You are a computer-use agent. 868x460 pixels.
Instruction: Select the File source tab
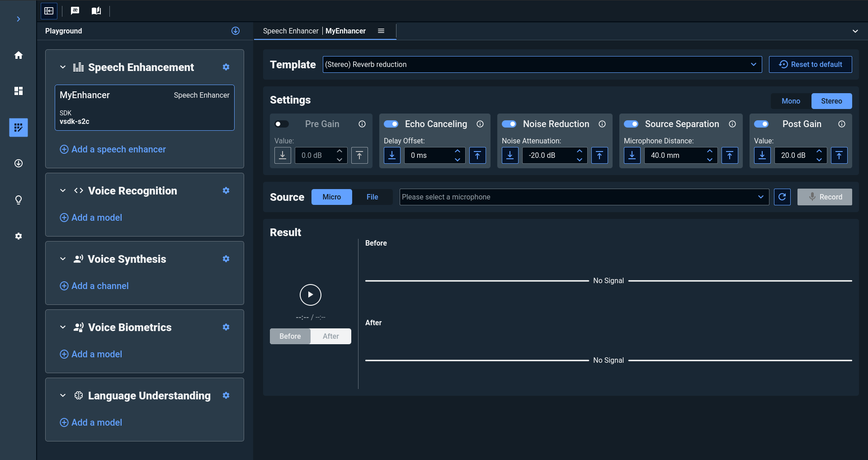[372, 197]
